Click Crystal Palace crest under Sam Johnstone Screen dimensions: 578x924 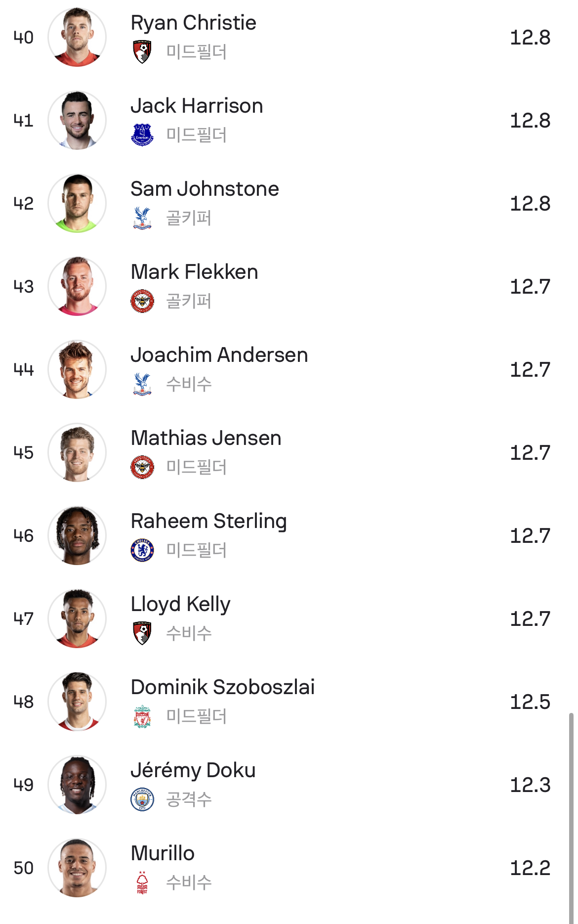pos(142,218)
